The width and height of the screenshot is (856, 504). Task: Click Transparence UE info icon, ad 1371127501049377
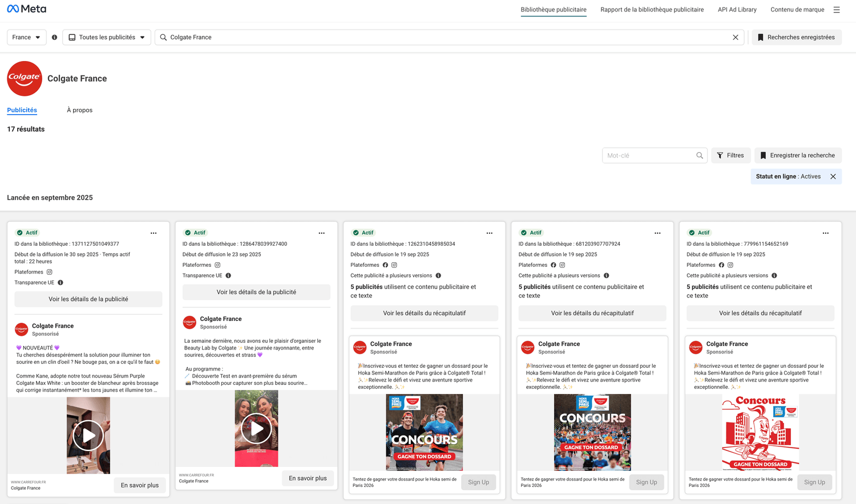coord(60,283)
